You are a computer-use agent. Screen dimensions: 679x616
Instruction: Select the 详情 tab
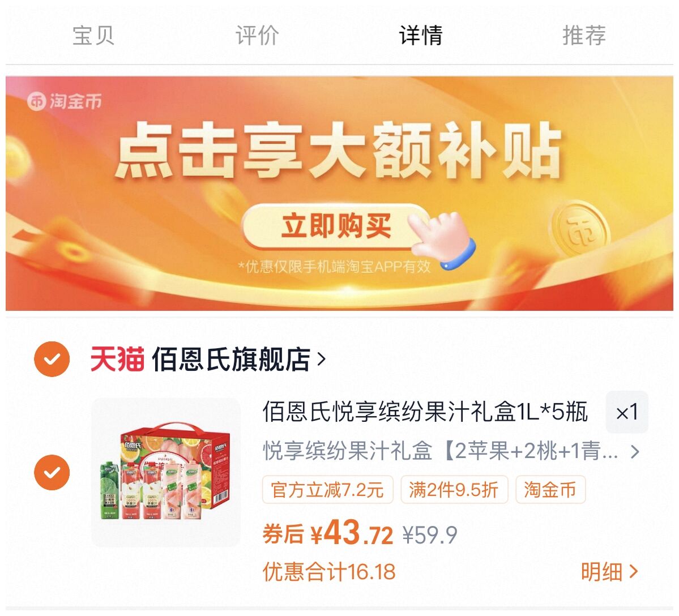421,36
